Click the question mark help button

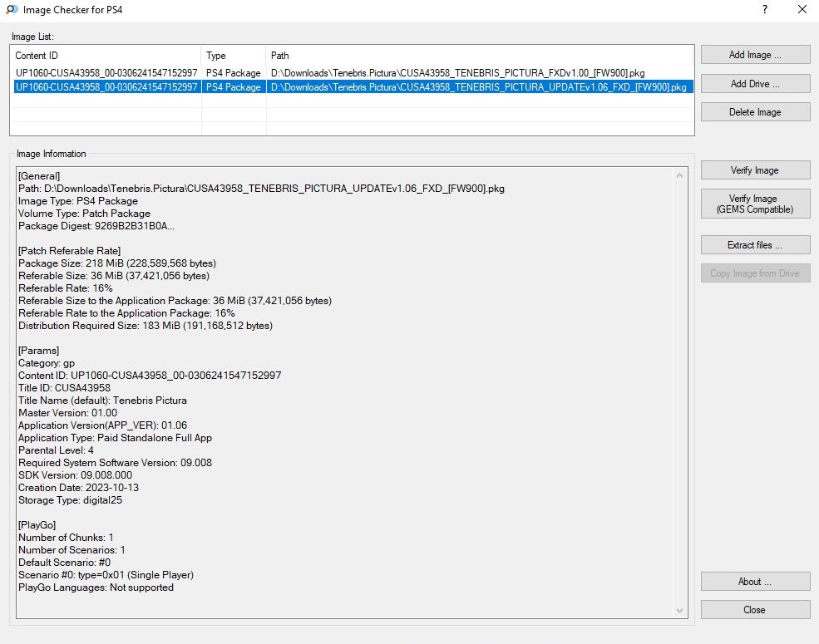coord(764,10)
